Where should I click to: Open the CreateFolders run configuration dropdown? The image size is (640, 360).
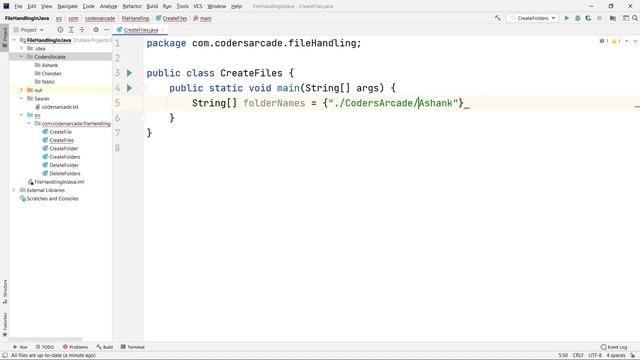[533, 18]
